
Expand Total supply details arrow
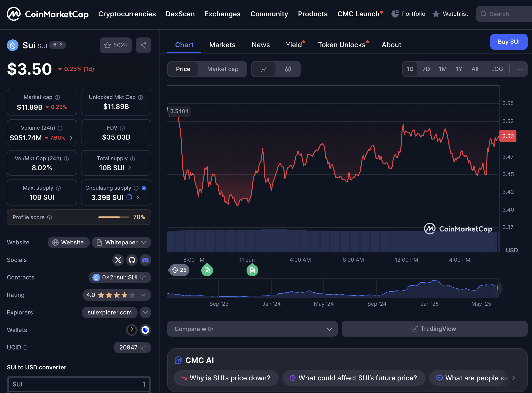[130, 168]
